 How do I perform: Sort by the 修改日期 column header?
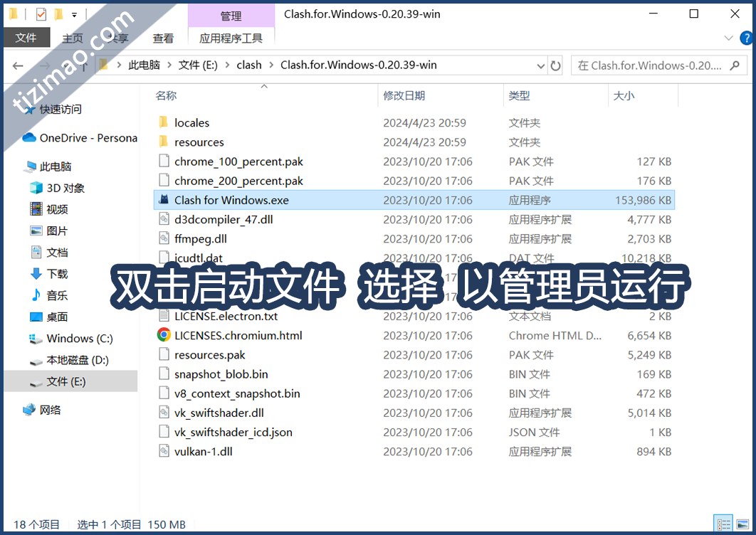404,95
